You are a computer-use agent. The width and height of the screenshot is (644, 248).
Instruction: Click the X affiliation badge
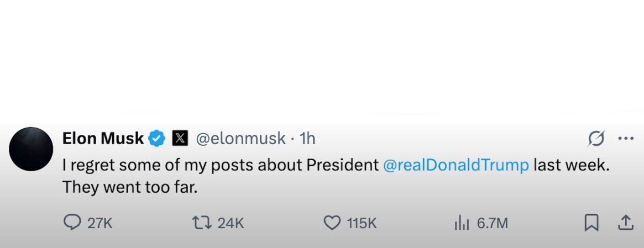point(180,138)
